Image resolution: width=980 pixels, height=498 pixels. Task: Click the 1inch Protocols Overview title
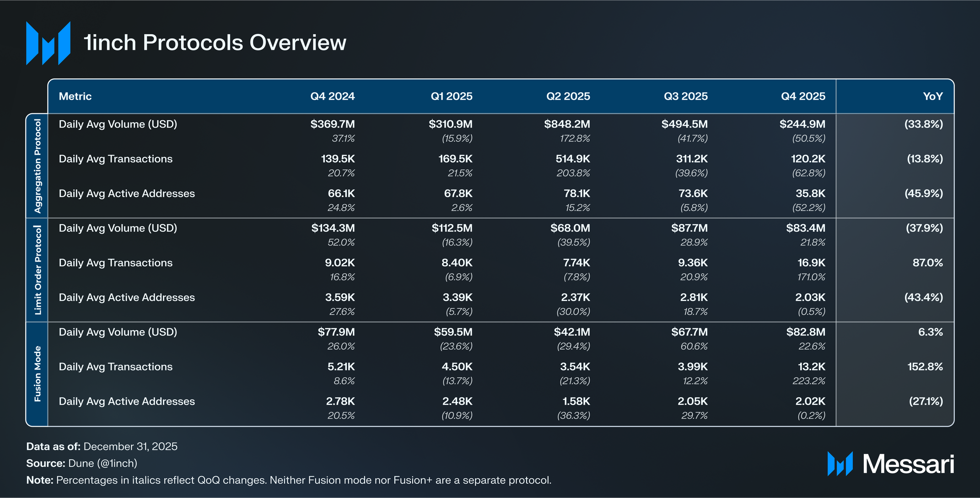click(215, 43)
